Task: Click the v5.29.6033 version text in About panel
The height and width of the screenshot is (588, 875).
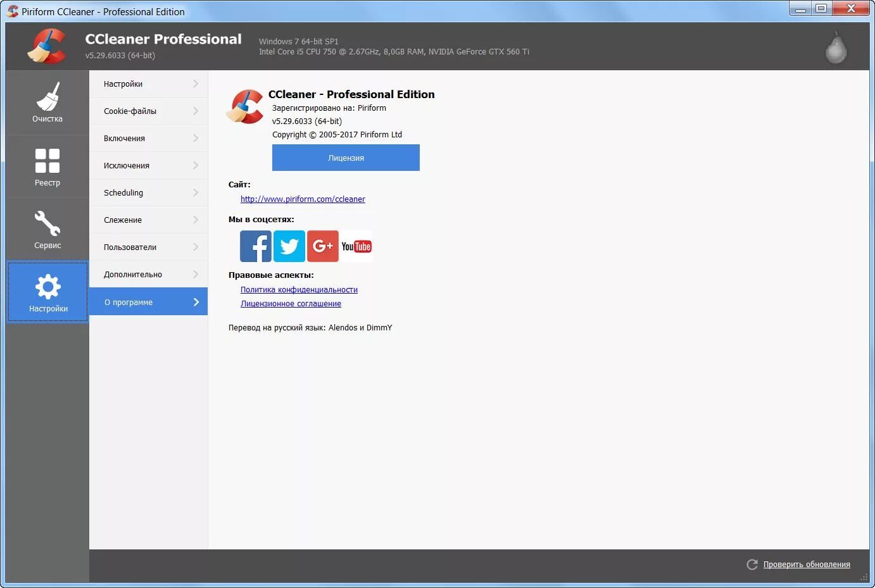Action: pos(307,122)
